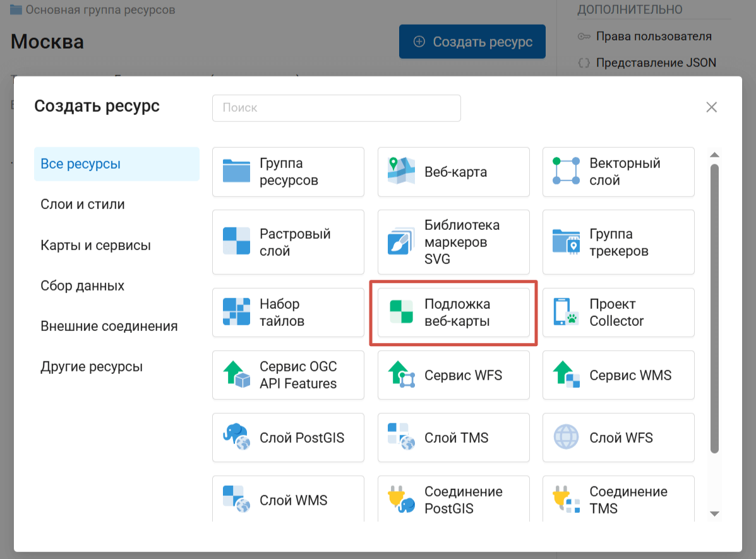
Task: Select the Vector layer (Векторный слой) icon
Action: tap(566, 171)
